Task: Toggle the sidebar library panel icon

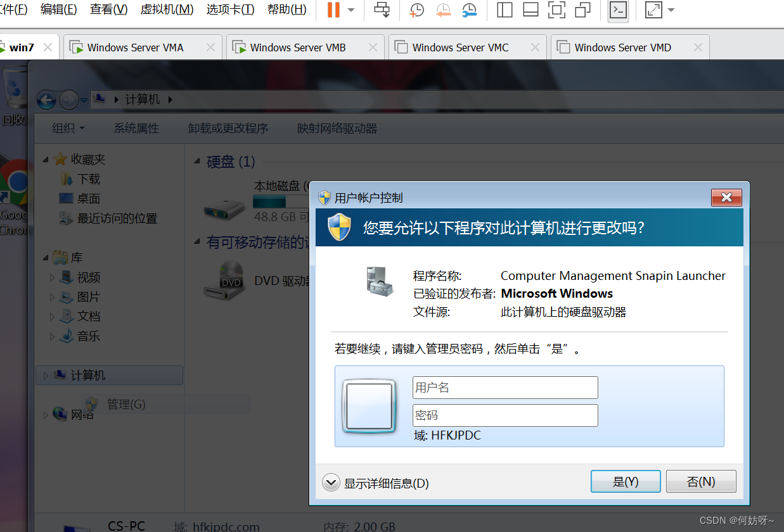Action: click(504, 10)
